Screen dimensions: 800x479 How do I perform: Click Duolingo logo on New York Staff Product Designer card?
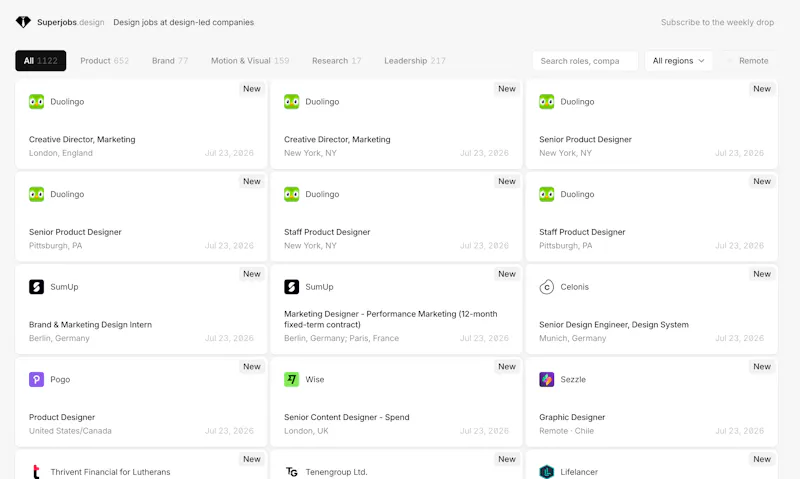[x=291, y=194]
